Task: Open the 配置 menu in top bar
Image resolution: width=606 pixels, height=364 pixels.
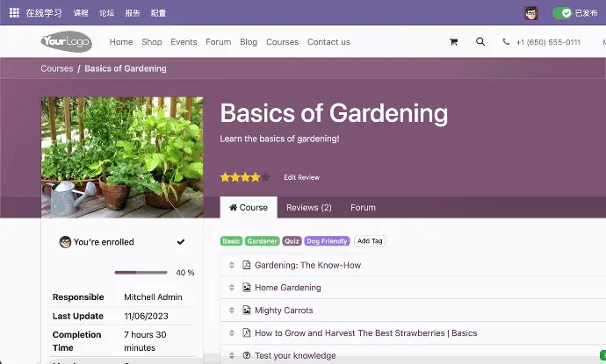Action: tap(158, 13)
